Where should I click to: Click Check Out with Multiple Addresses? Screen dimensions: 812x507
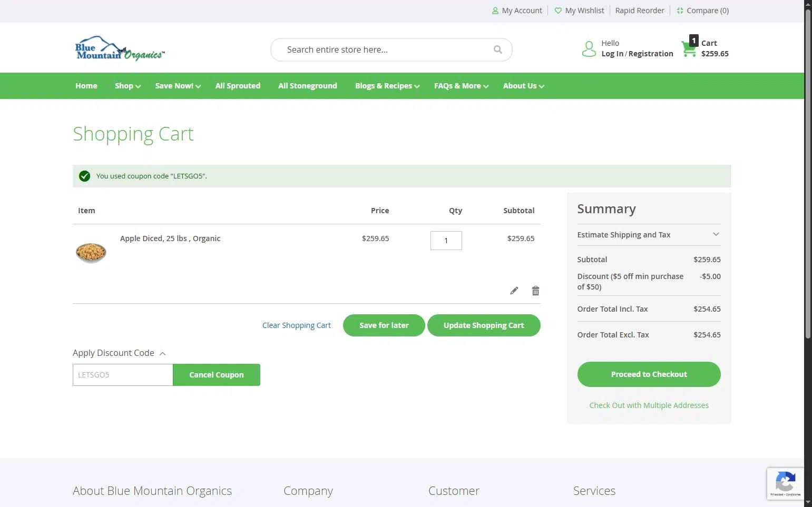tap(649, 405)
